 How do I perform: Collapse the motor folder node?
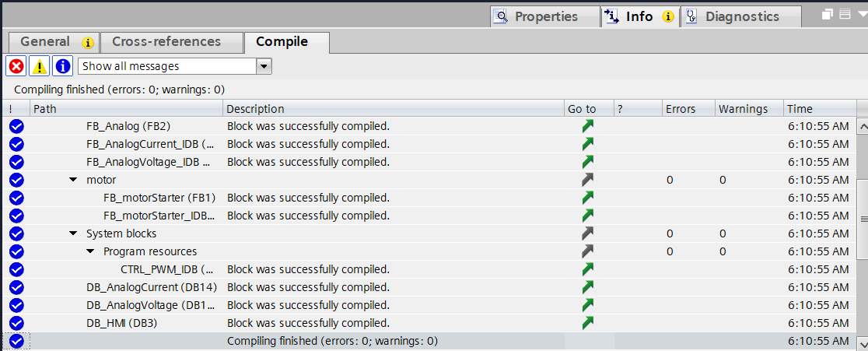73,180
